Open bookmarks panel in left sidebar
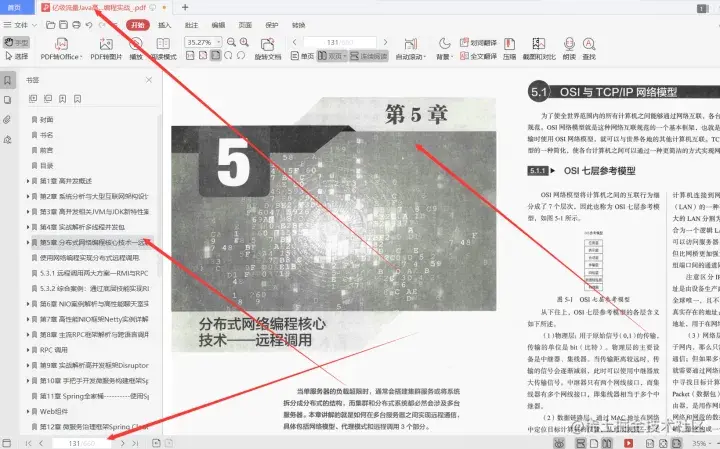This screenshot has width=720, height=449. (7, 80)
